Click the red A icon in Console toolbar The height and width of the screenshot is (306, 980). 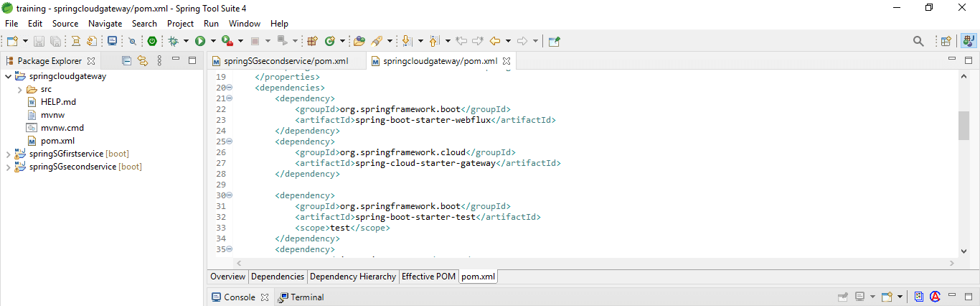(x=936, y=297)
